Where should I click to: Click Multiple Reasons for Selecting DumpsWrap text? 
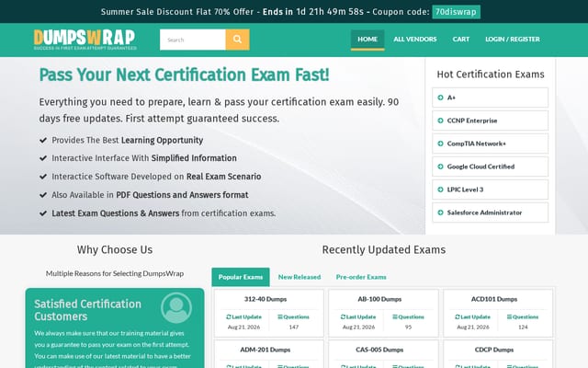point(115,274)
